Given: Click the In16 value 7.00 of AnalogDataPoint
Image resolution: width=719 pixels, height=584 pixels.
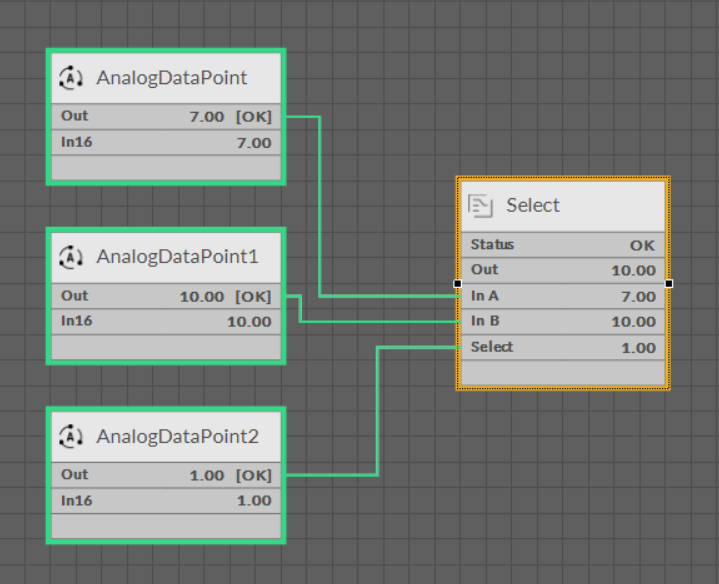Looking at the screenshot, I should pyautogui.click(x=252, y=143).
